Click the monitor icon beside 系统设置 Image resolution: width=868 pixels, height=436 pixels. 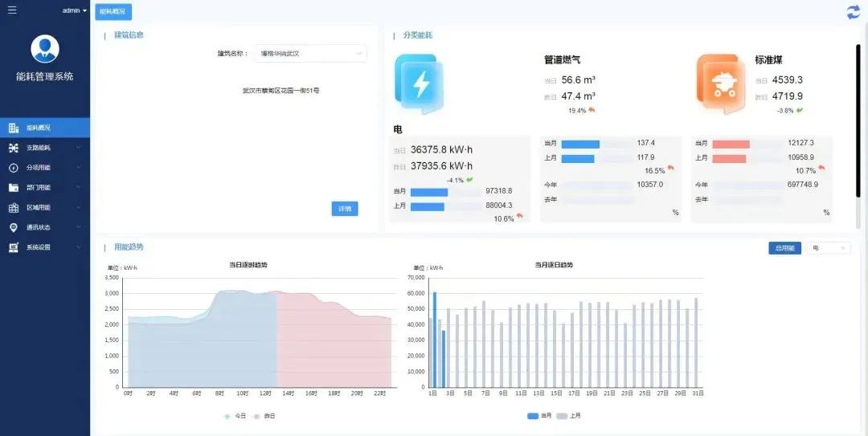14,247
